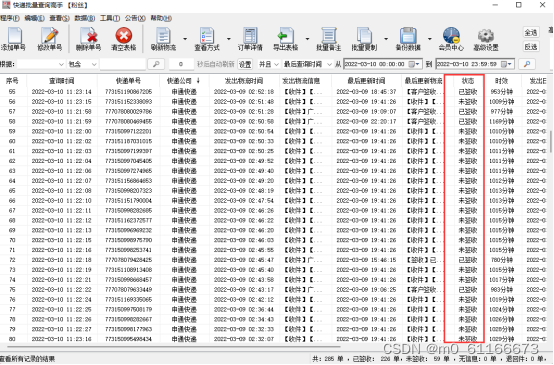Click the date range search magnifier button
The image size is (554, 365).
(x=527, y=64)
